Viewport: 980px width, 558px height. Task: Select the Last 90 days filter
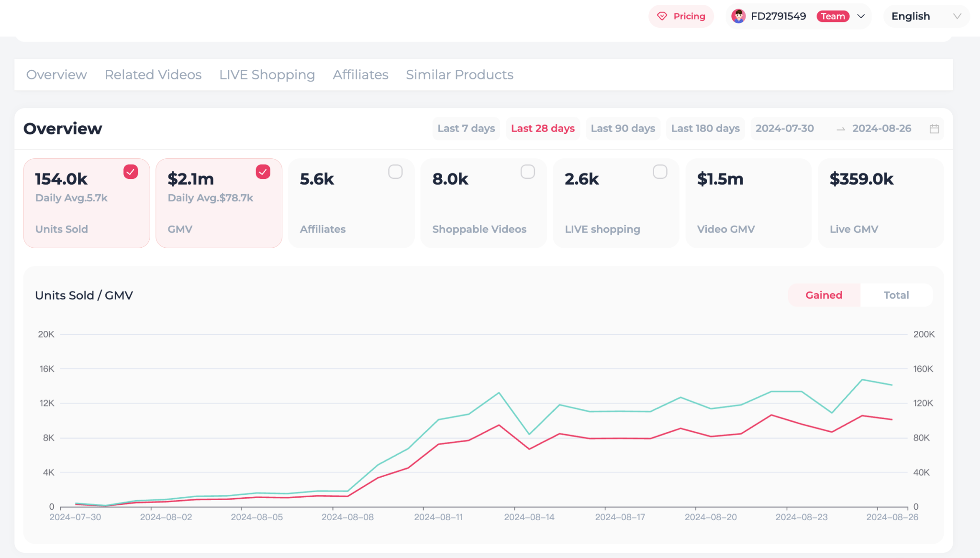click(623, 129)
